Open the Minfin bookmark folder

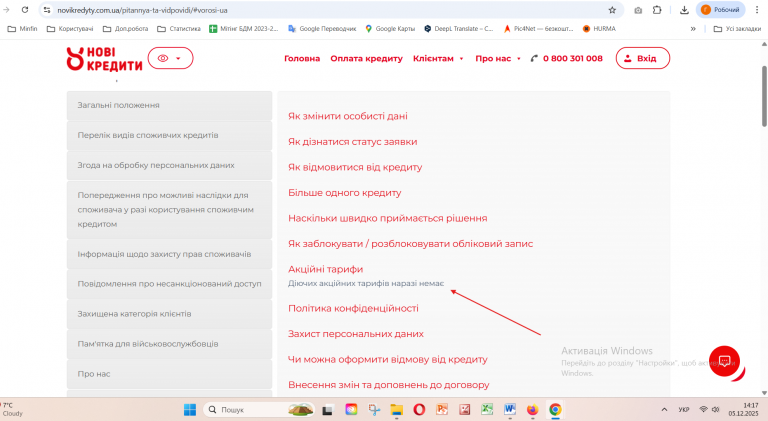pyautogui.click(x=23, y=29)
